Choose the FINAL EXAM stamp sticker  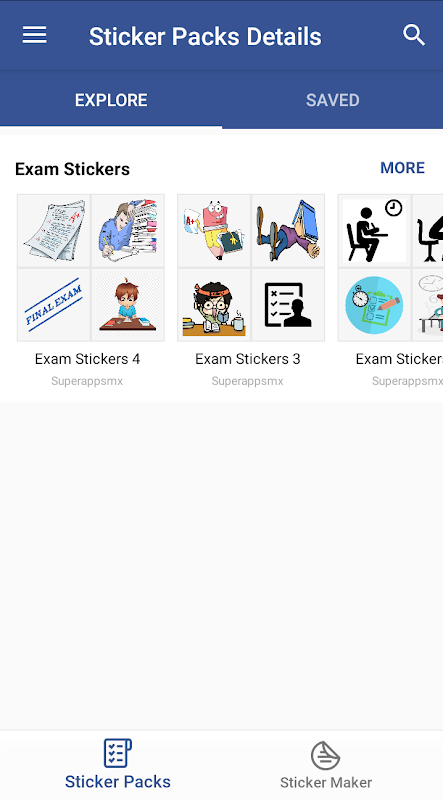click(54, 305)
